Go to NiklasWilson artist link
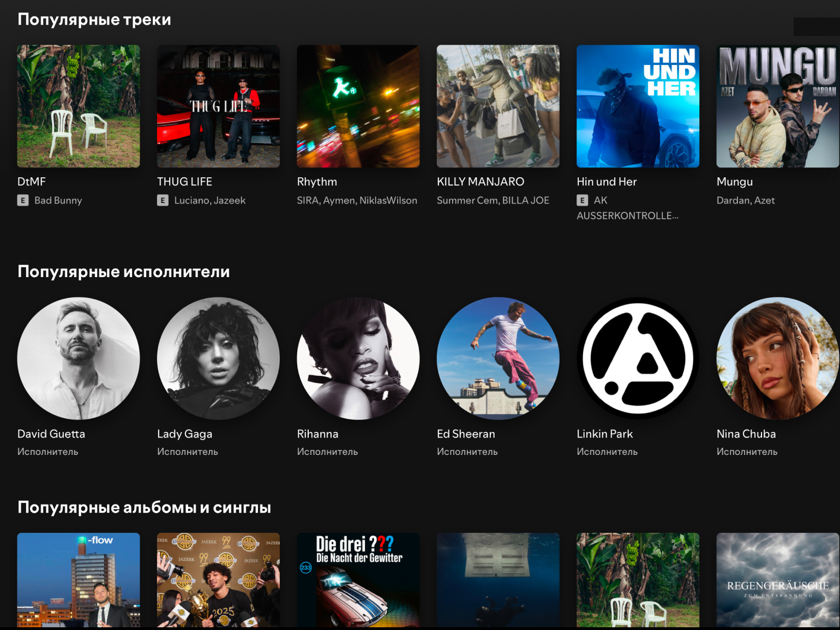Image resolution: width=840 pixels, height=630 pixels. pos(388,200)
